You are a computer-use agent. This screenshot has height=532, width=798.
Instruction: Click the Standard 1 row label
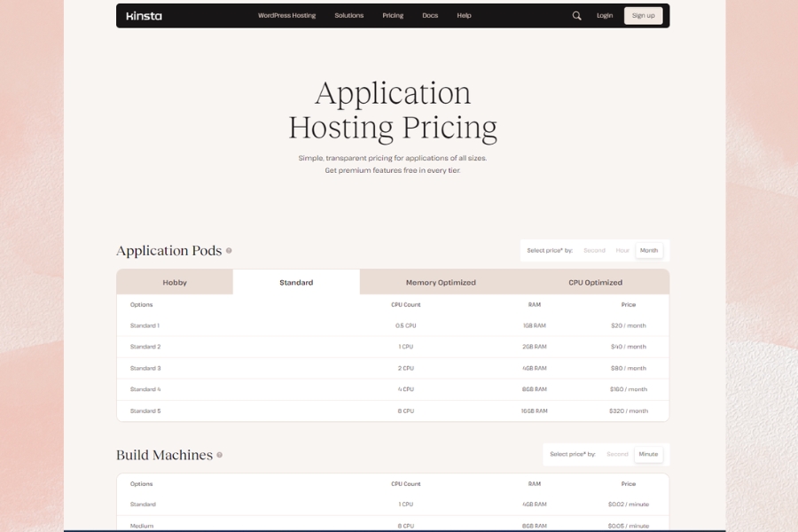click(145, 325)
